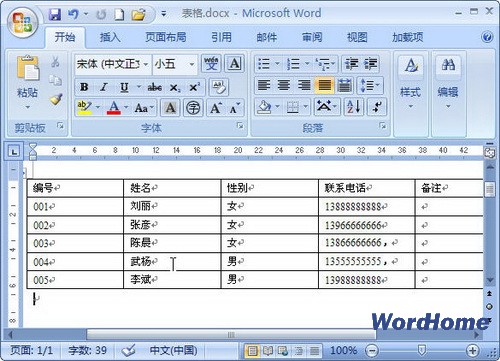Image resolution: width=500 pixels, height=361 pixels.
Task: Copy selection to clipboard
Action: click(x=55, y=80)
